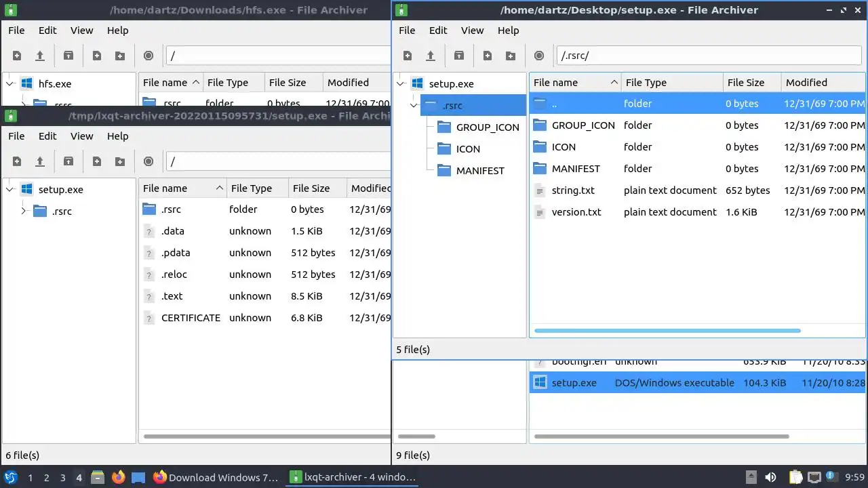Click Add files icon in Desktop setup.exe window
Viewport: 868px width, 488px height.
click(488, 56)
